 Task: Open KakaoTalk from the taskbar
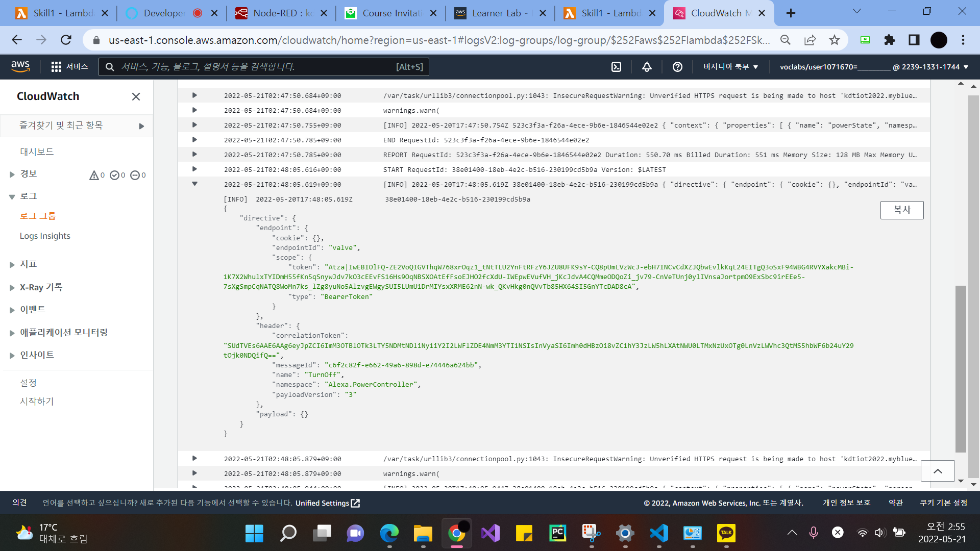[726, 533]
